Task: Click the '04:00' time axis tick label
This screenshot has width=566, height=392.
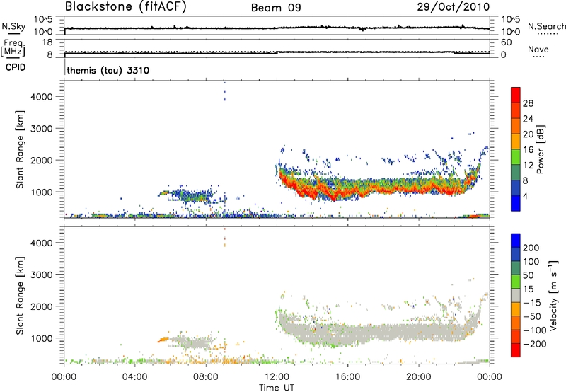Action: click(x=134, y=377)
